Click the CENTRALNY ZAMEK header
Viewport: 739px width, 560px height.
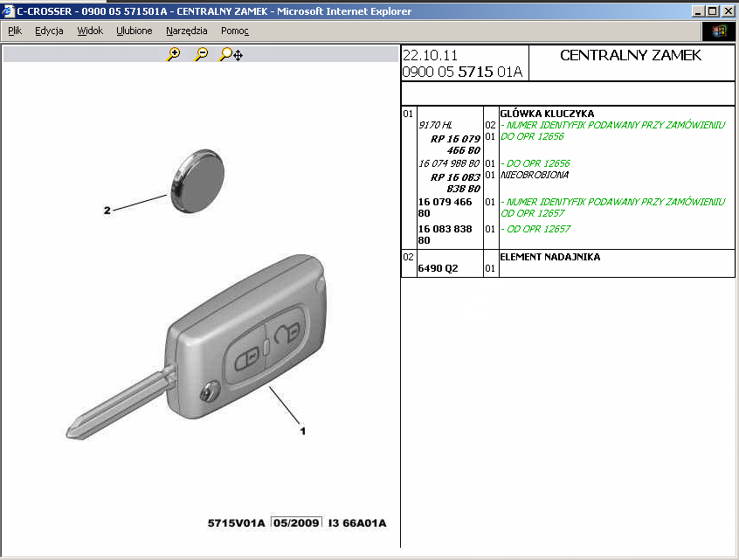(x=631, y=55)
